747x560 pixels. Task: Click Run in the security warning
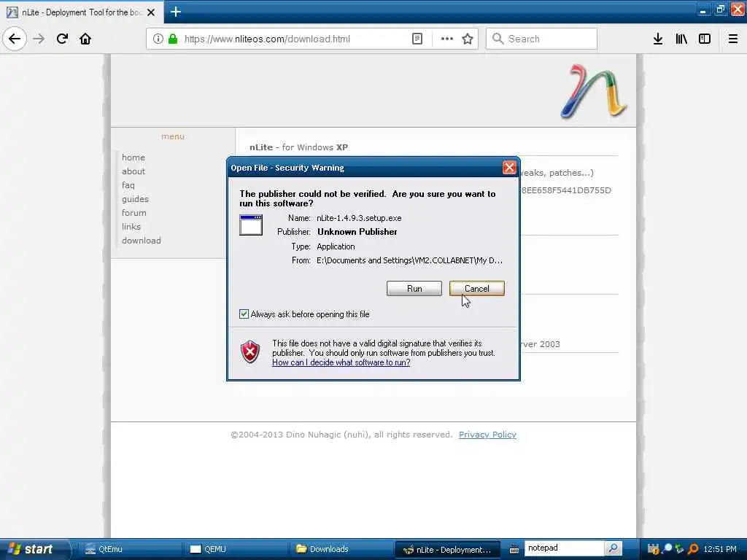coord(414,289)
